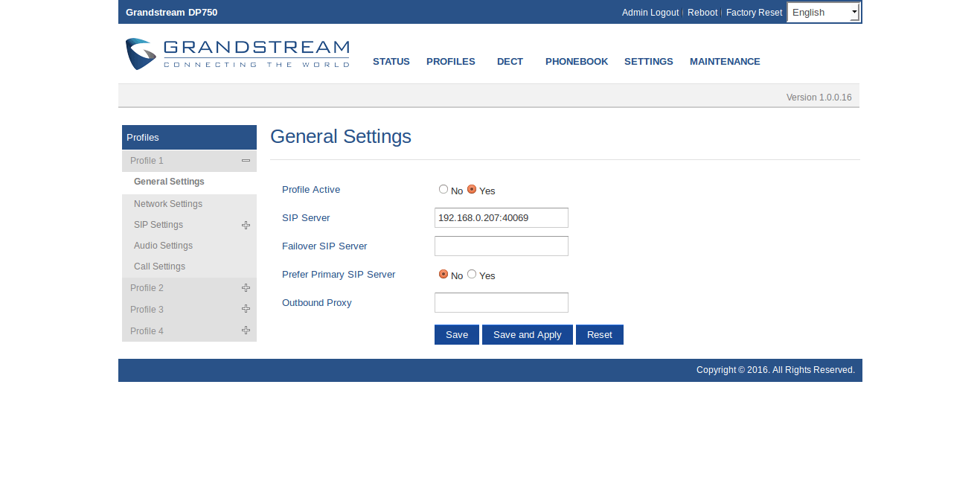Image resolution: width=980 pixels, height=501 pixels.
Task: Collapse Profile 1 using minus icon
Action: tap(246, 161)
